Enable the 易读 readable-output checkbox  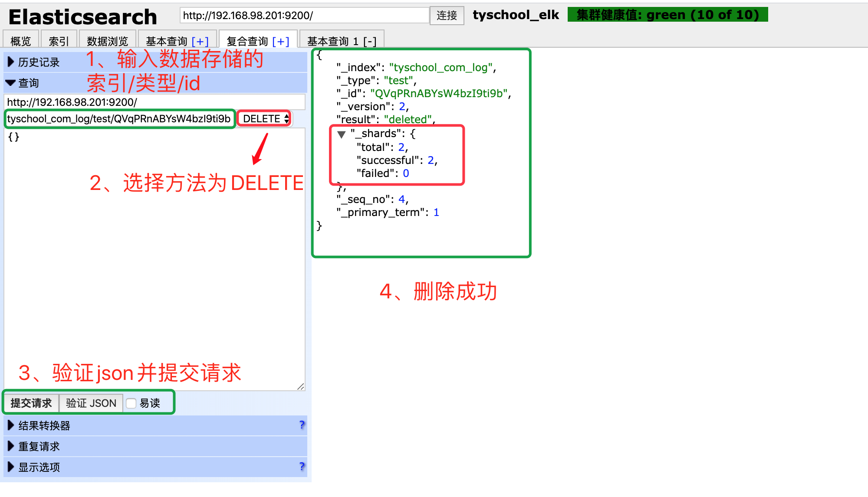[132, 403]
